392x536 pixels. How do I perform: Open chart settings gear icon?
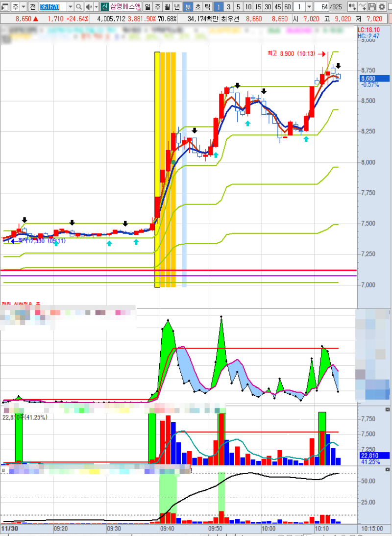click(x=382, y=6)
